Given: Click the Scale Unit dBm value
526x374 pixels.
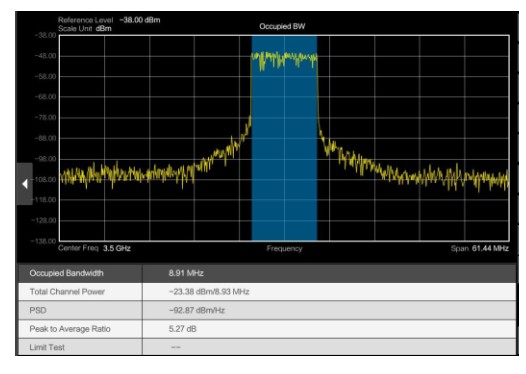Looking at the screenshot, I should (104, 29).
